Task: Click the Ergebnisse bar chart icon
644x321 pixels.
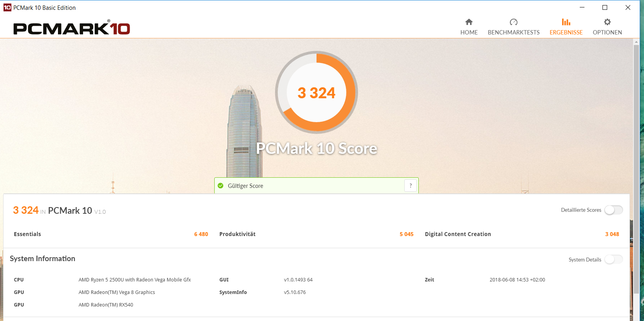Action: click(x=566, y=22)
